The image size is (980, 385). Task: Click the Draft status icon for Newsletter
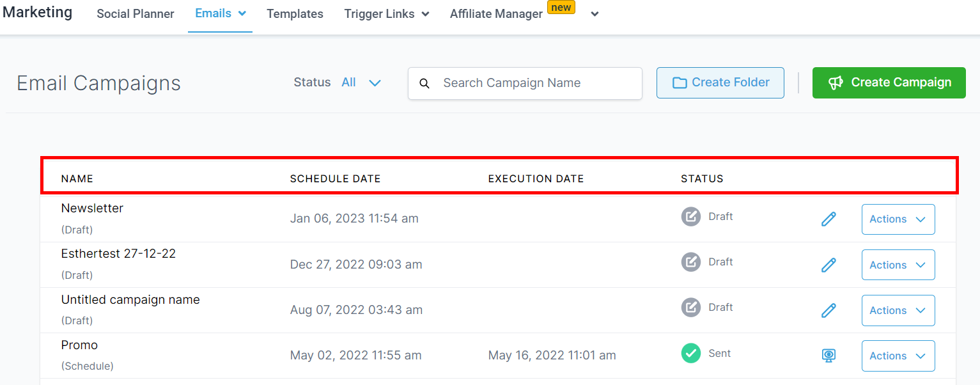(691, 217)
